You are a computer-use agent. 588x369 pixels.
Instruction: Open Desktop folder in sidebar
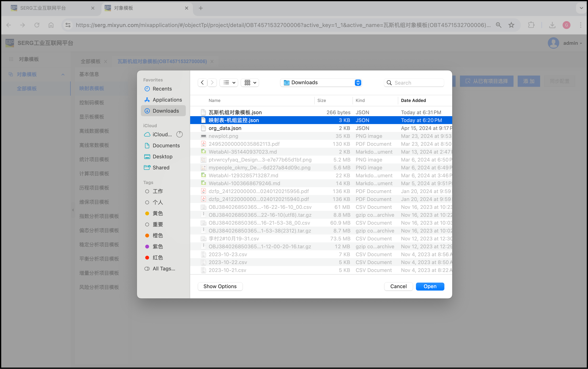[x=162, y=156]
